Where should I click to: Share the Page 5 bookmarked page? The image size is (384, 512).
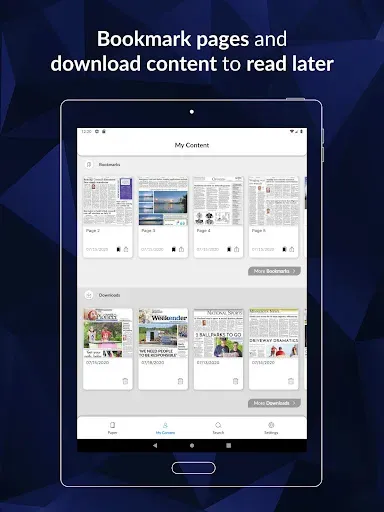pos(292,249)
